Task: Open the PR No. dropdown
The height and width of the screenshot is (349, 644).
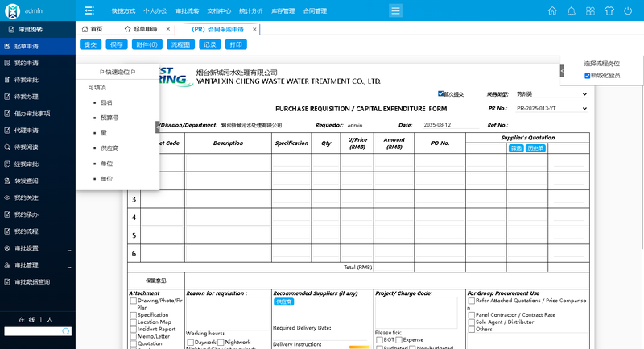Action: click(x=551, y=109)
